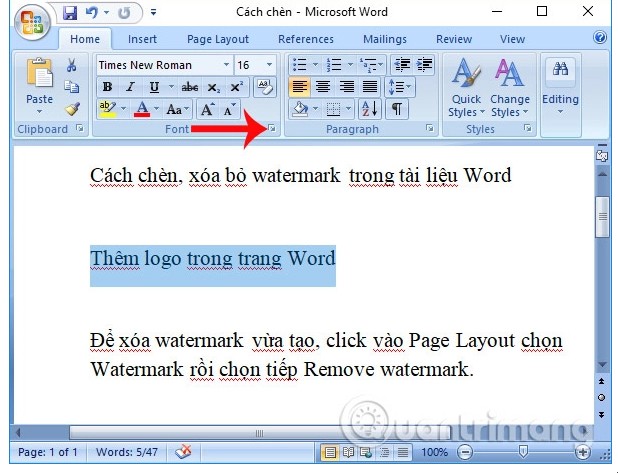The width and height of the screenshot is (618, 473).
Task: Toggle Align Text Left
Action: pyautogui.click(x=299, y=87)
